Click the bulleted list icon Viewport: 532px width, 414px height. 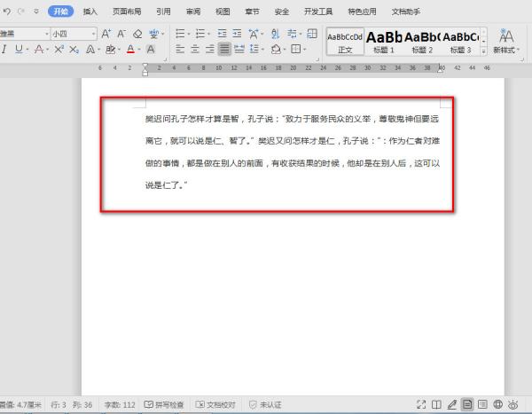178,34
